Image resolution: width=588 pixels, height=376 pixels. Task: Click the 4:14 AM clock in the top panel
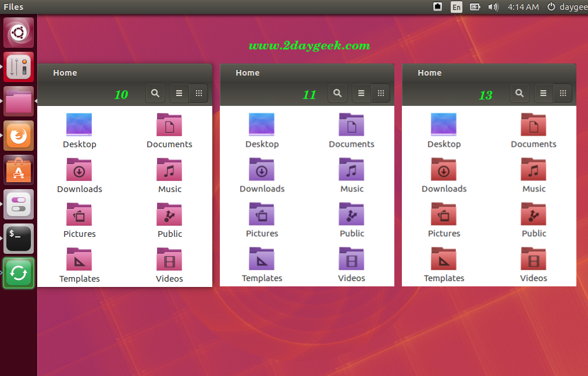click(x=523, y=7)
